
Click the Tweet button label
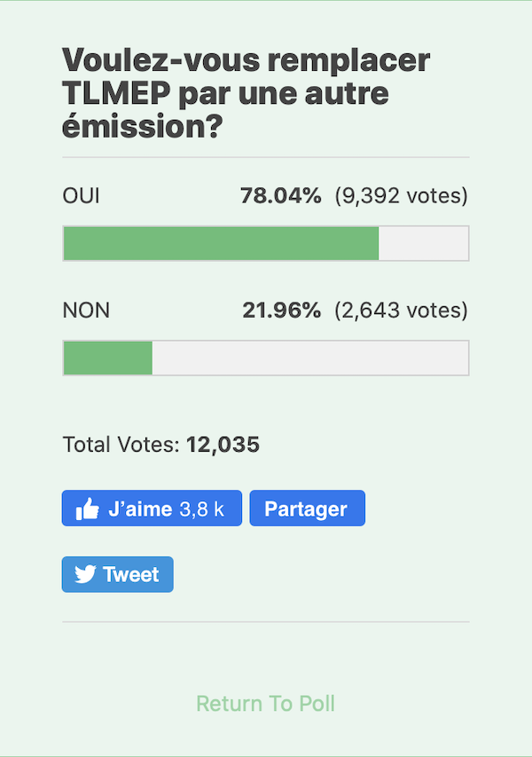coord(130,574)
